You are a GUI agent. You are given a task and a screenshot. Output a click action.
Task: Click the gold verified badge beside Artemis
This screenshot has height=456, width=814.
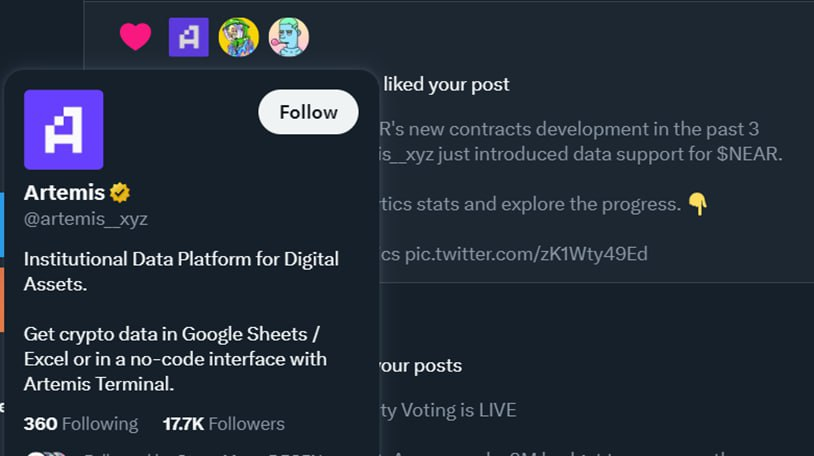pyautogui.click(x=120, y=192)
